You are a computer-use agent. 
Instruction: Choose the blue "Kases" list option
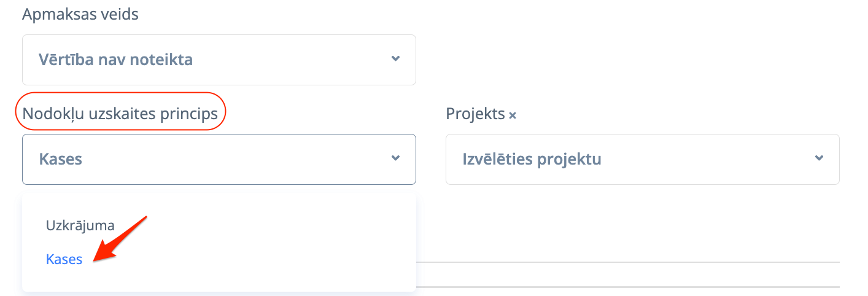(x=64, y=259)
